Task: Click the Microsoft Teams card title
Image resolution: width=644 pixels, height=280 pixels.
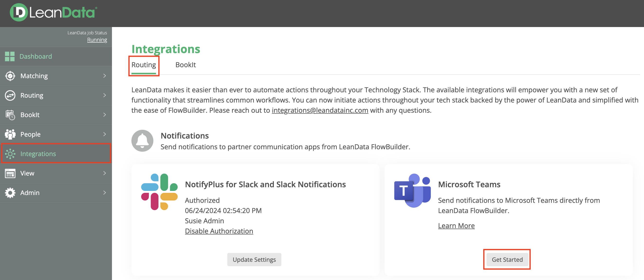Action: 469,185
